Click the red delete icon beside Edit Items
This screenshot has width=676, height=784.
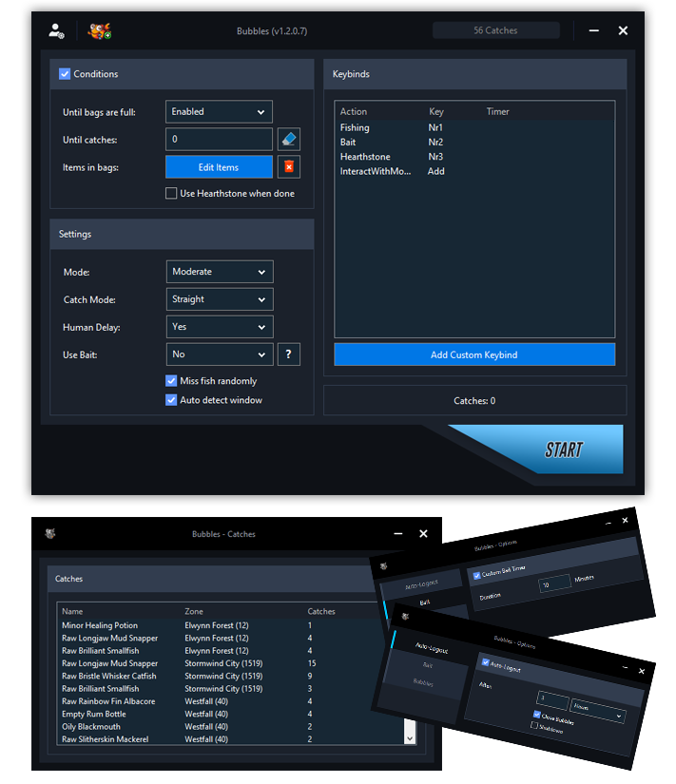tap(289, 167)
